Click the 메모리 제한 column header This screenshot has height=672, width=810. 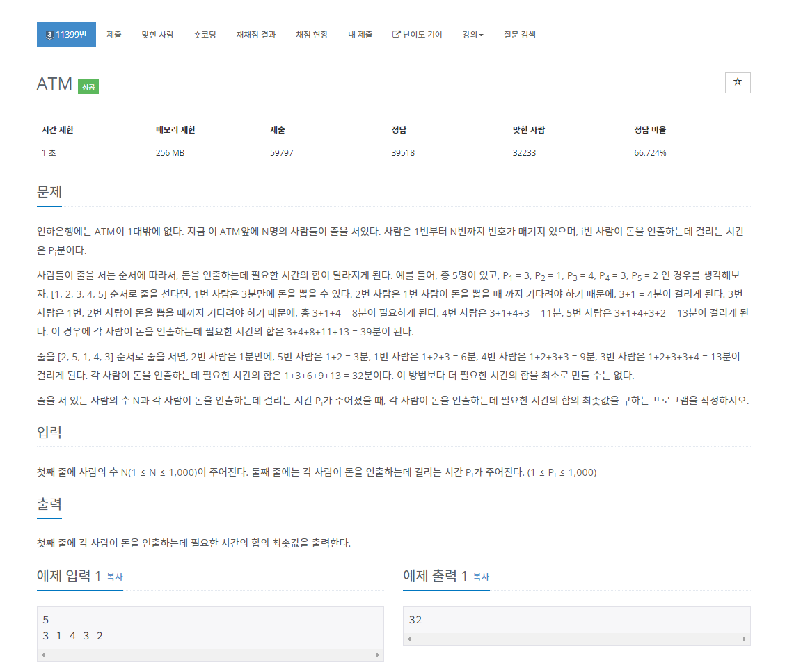tap(175, 129)
